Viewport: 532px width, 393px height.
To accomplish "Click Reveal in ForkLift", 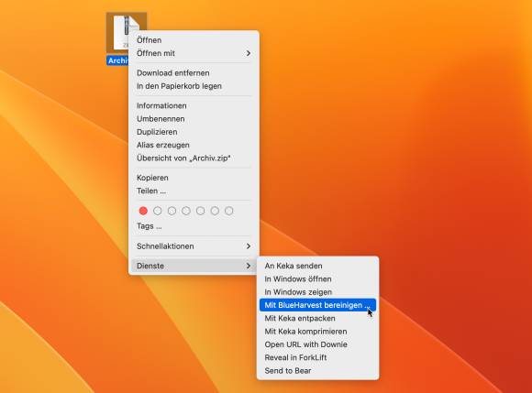I will point(318,357).
